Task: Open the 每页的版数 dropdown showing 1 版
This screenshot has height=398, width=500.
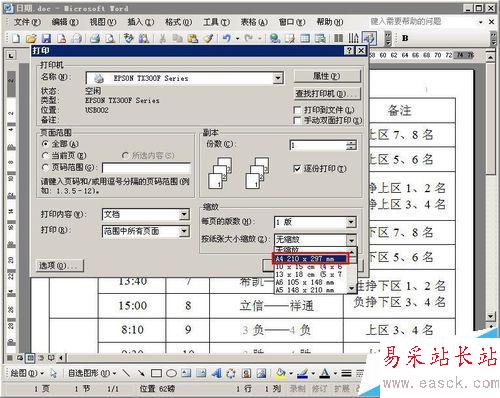Action: click(351, 222)
